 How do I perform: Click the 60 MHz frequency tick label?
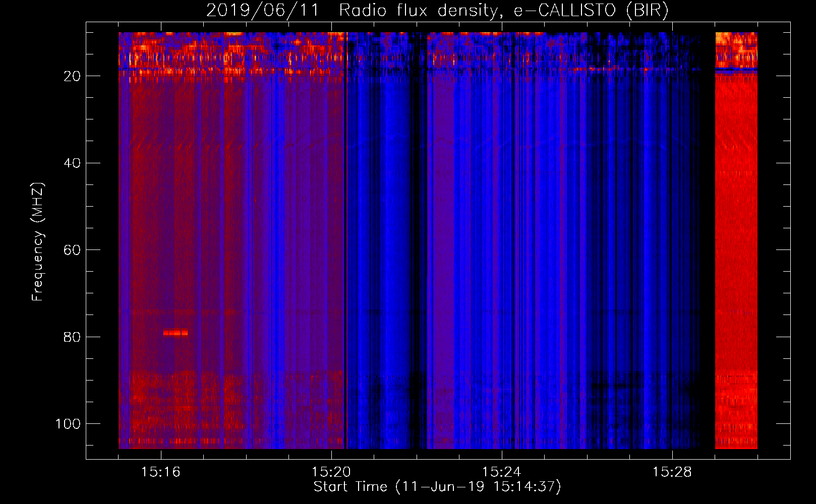click(x=72, y=250)
